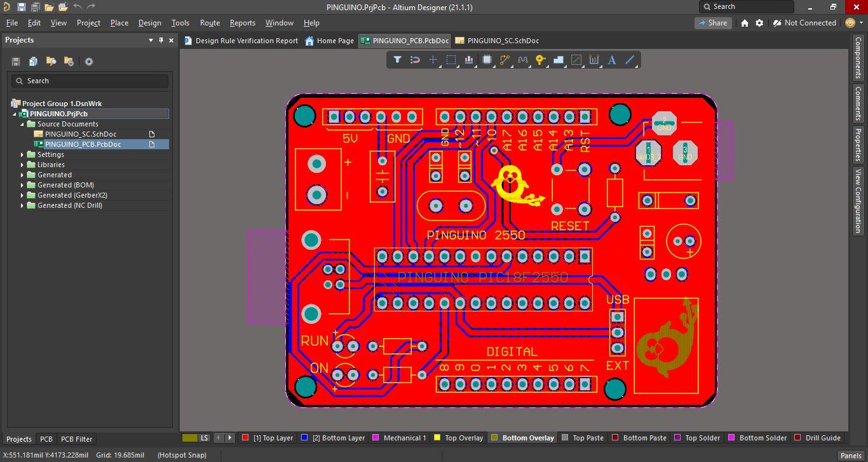Click the Undo arrow in title bar
This screenshot has height=462, width=868.
(x=77, y=7)
